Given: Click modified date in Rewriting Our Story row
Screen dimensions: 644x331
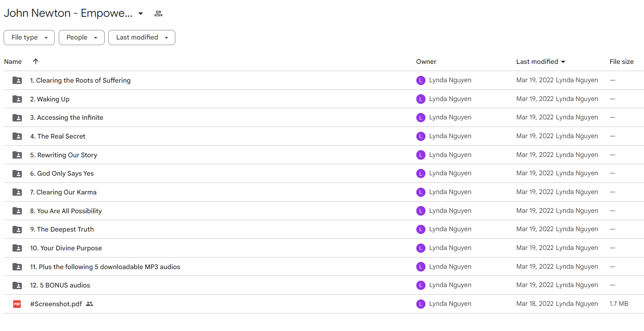Looking at the screenshot, I should (535, 155).
